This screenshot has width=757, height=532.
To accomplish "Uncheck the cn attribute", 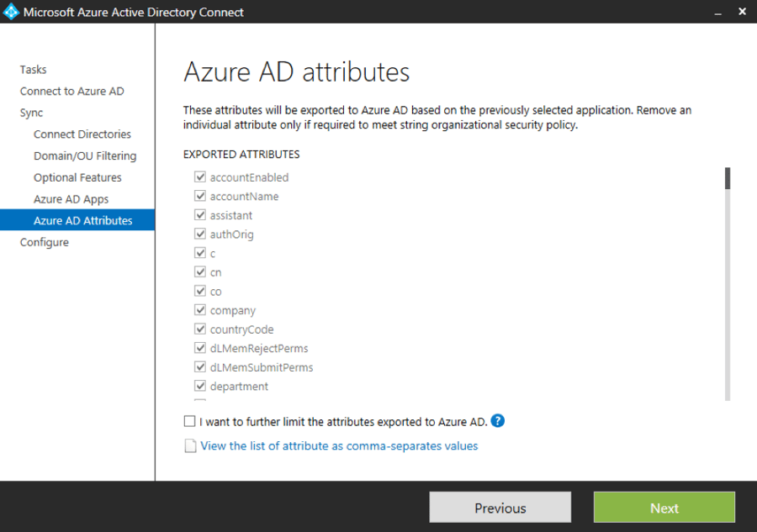I will point(200,271).
